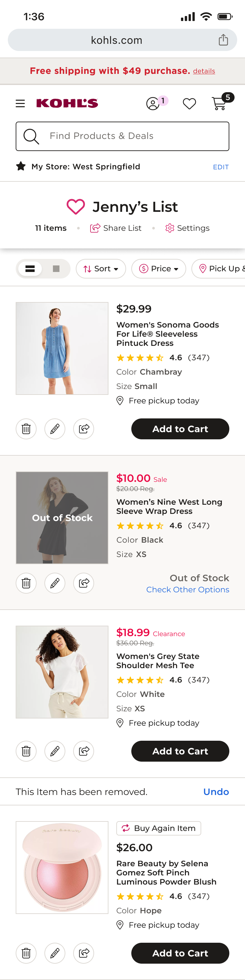The image size is (245, 980).
Task: Tap the wishlist heart icon in header
Action: pyautogui.click(x=189, y=104)
